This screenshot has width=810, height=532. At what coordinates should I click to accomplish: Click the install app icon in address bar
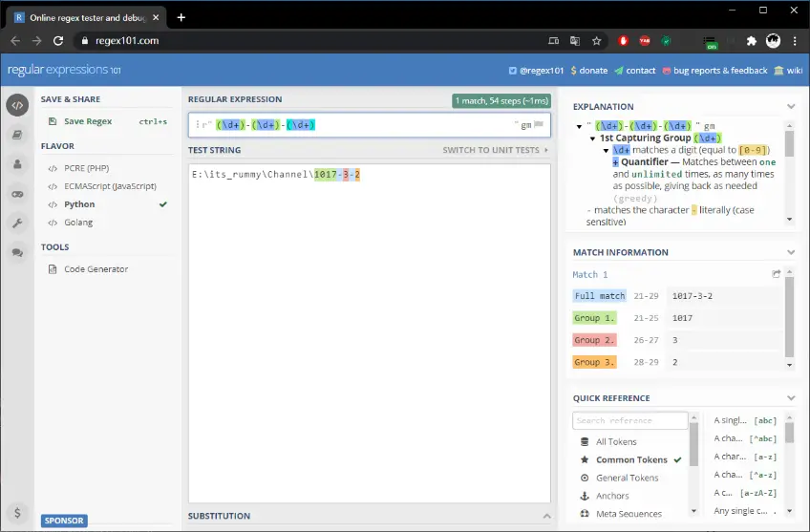[x=553, y=41]
